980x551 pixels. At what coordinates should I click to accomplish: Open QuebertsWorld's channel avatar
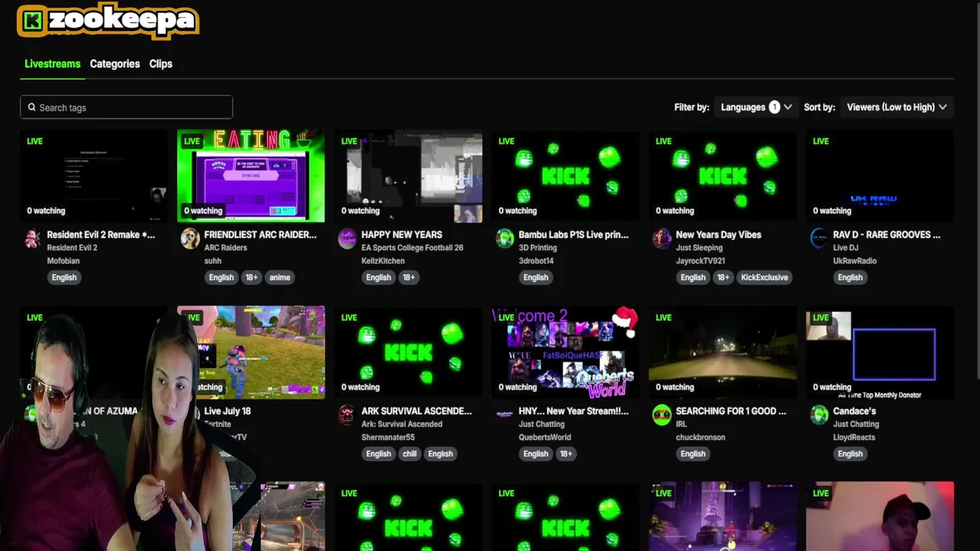coord(505,415)
